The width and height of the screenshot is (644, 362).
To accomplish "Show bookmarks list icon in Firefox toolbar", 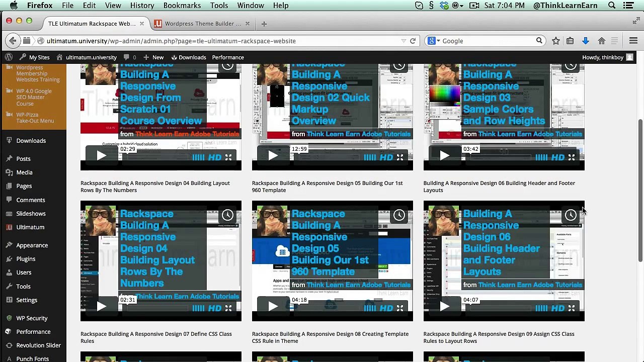I will pos(570,41).
